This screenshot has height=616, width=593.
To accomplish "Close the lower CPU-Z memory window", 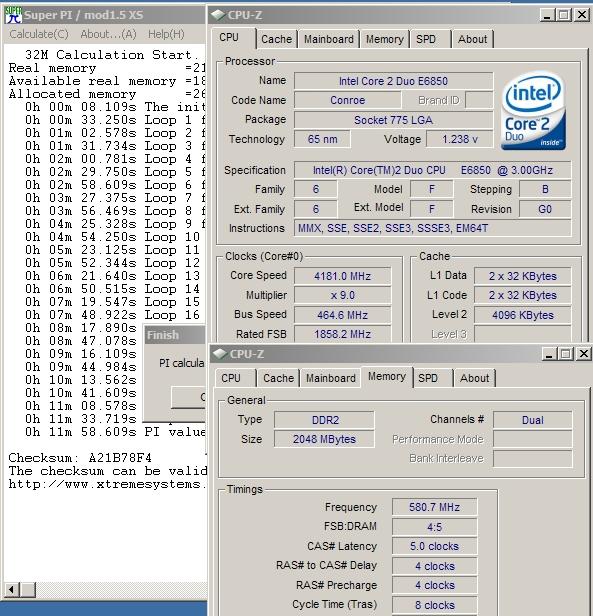I will tap(584, 354).
